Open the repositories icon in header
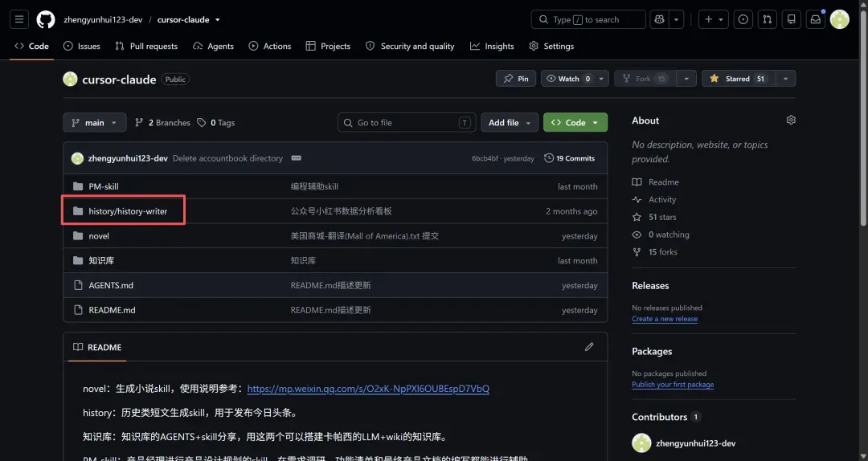Screen dimensions: 868x461 [792, 19]
